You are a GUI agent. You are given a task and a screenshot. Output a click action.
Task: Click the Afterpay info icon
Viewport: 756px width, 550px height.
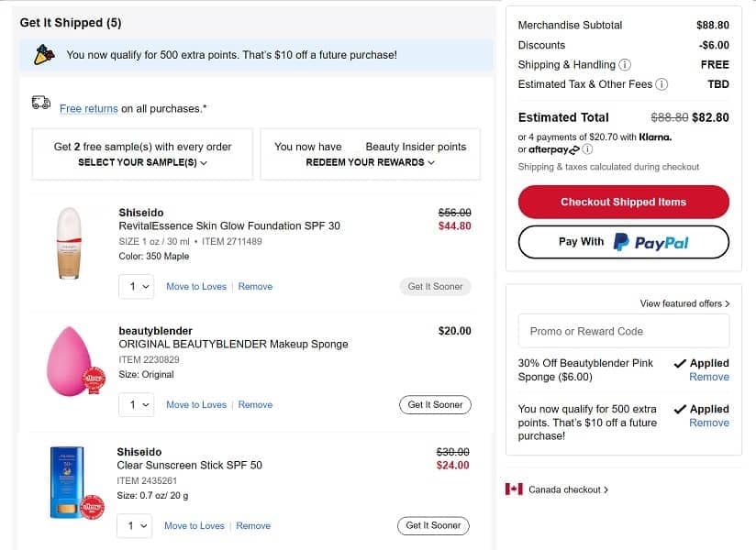tap(587, 149)
